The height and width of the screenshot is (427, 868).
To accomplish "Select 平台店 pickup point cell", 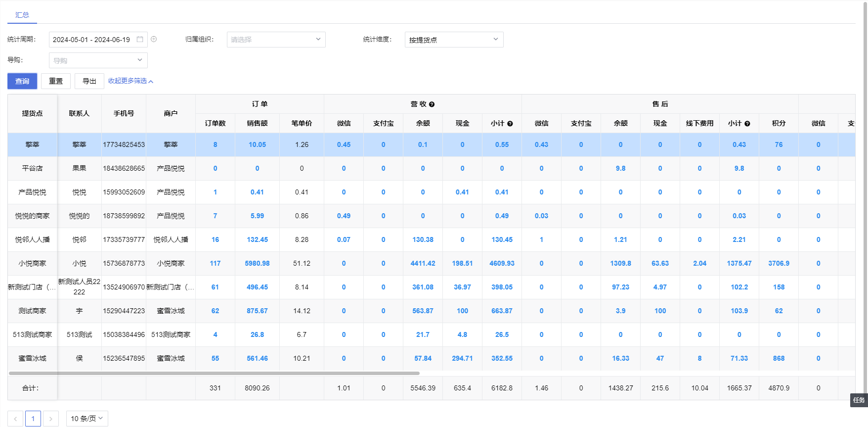I will (32, 168).
